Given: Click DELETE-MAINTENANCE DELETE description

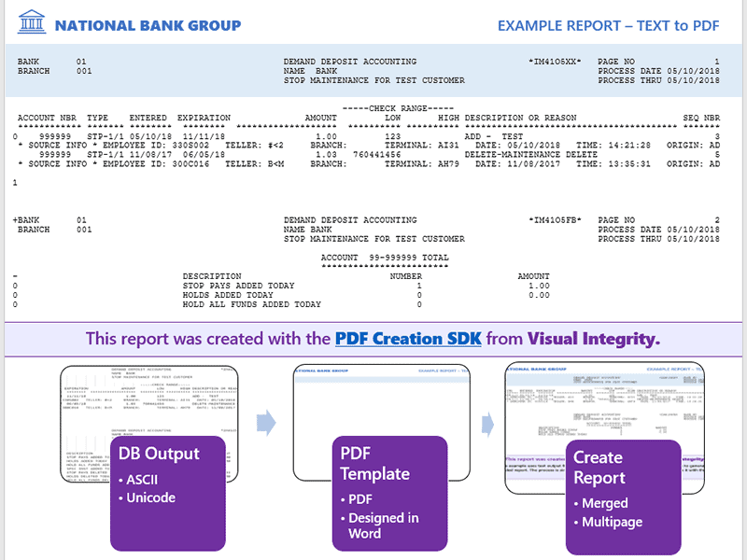Looking at the screenshot, I should coord(530,155).
